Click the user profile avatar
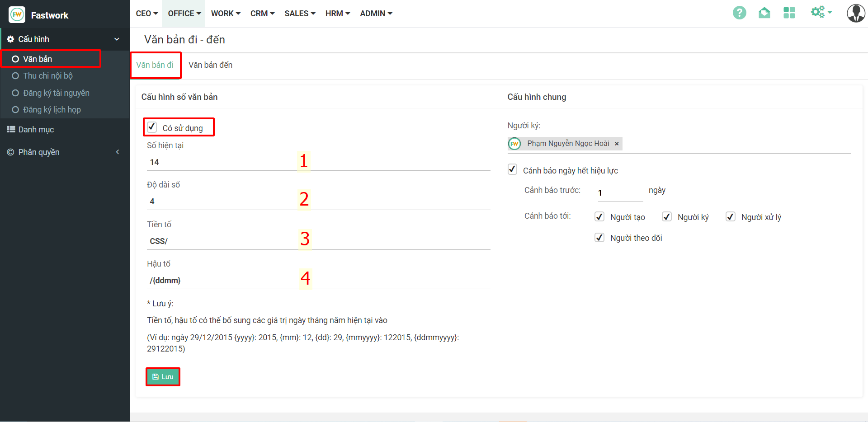Image resolution: width=868 pixels, height=422 pixels. pyautogui.click(x=855, y=13)
